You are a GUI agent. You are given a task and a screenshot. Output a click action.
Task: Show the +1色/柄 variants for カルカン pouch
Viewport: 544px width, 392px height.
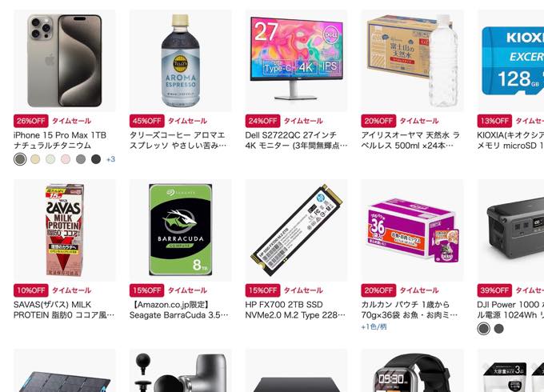374,326
